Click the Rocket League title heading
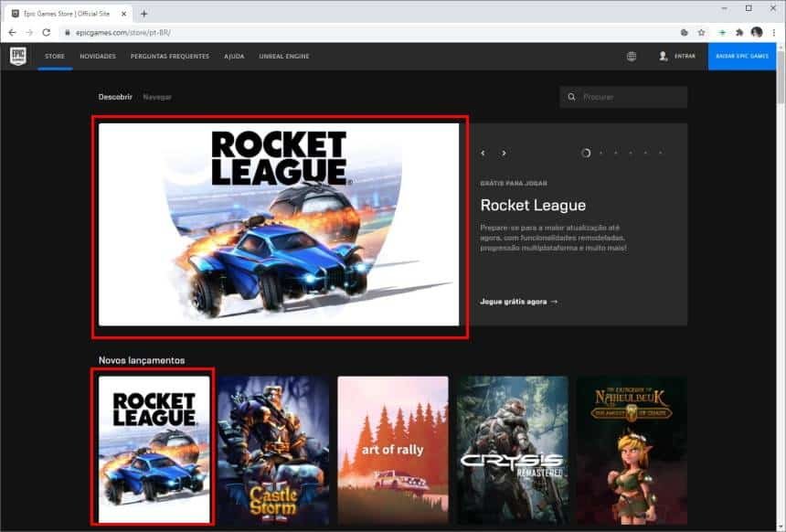 (533, 205)
